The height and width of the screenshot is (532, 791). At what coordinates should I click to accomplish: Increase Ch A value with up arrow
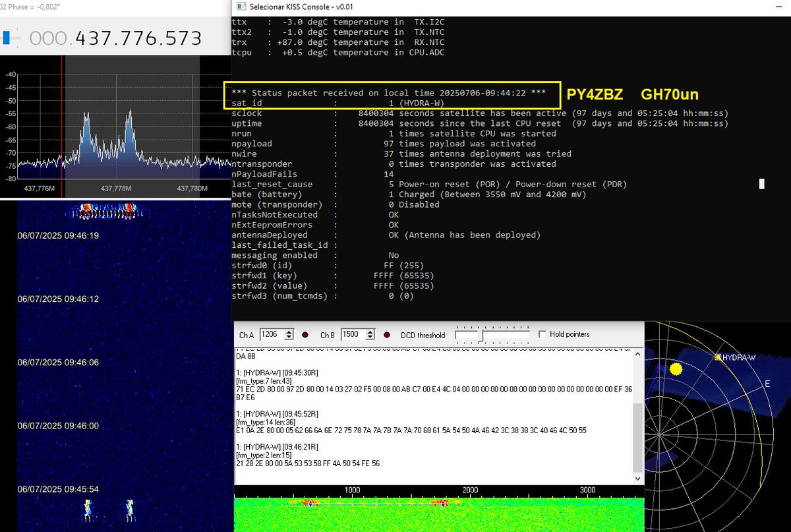(x=288, y=332)
